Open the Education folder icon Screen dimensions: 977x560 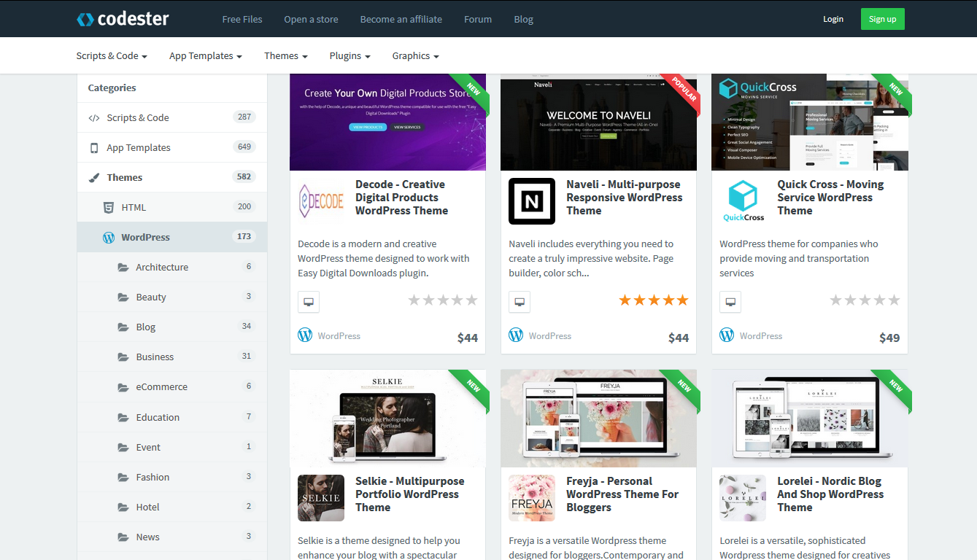123,417
